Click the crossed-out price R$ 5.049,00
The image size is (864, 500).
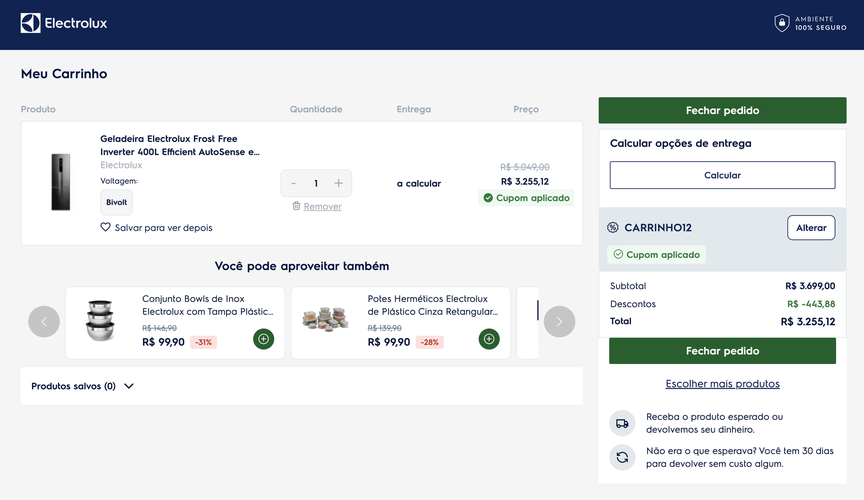pyautogui.click(x=525, y=166)
